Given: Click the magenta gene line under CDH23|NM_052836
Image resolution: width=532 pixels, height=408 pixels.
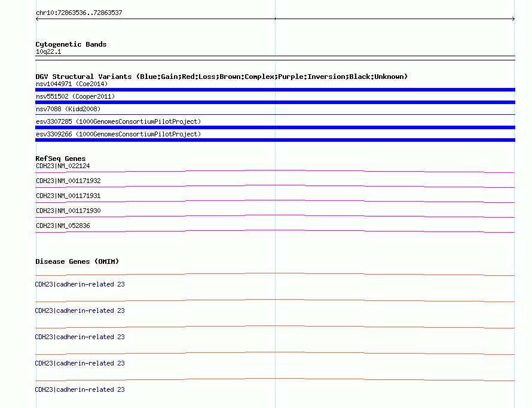Looking at the screenshot, I should 275,231.
